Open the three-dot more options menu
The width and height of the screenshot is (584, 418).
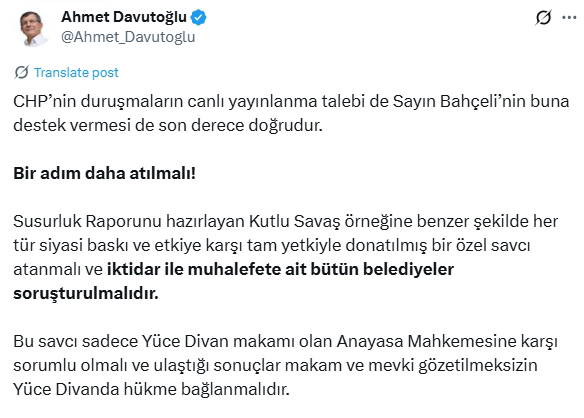pyautogui.click(x=569, y=18)
